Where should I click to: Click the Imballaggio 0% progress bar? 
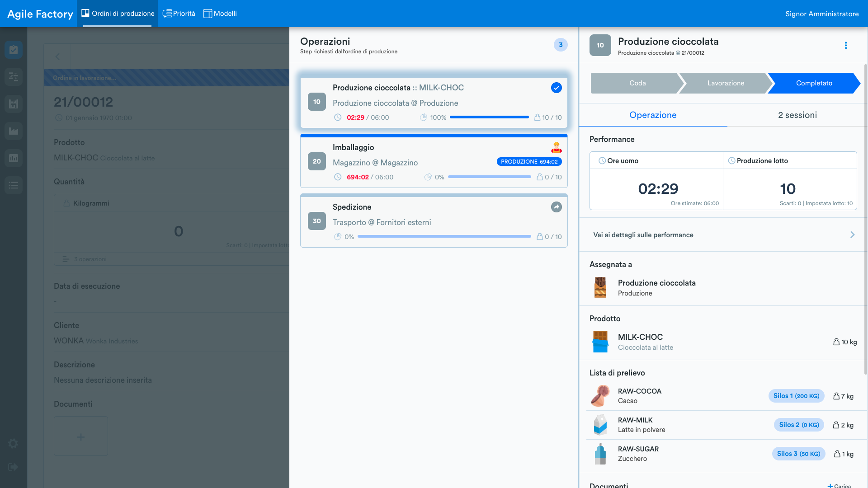point(489,177)
